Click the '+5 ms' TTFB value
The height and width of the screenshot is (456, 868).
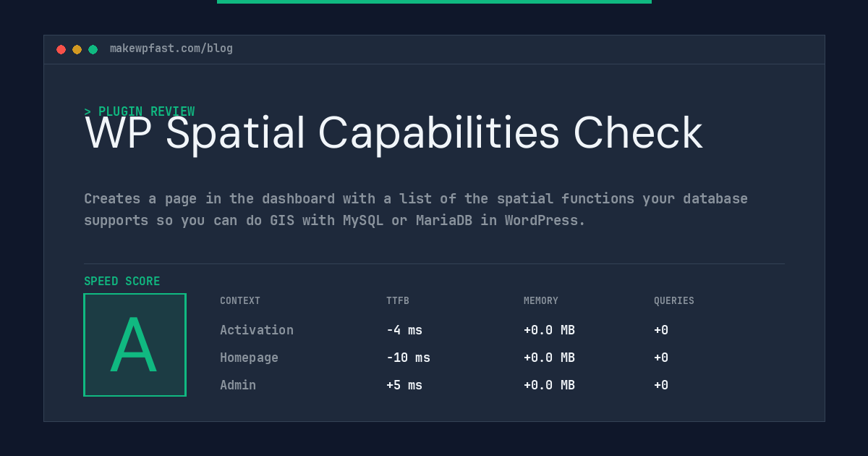click(x=404, y=385)
